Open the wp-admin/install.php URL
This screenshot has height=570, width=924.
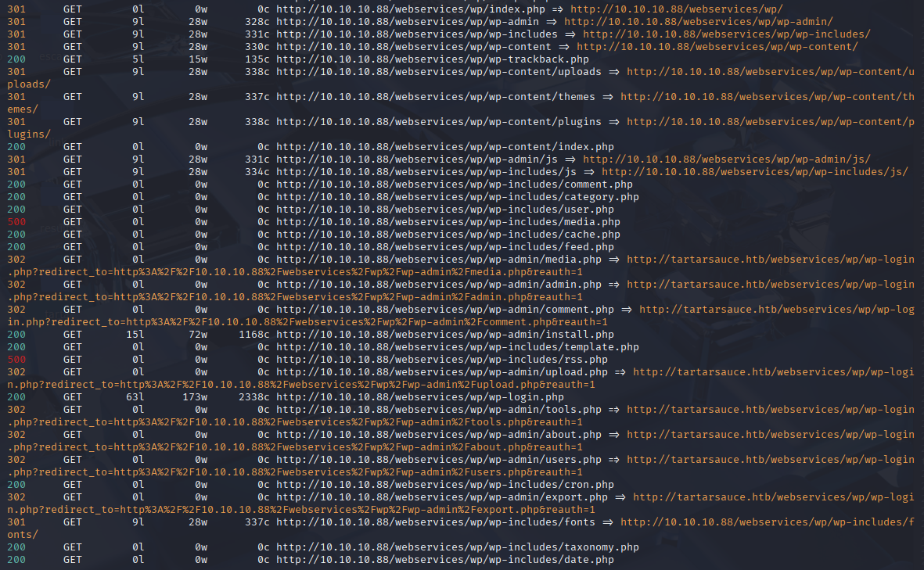click(445, 335)
